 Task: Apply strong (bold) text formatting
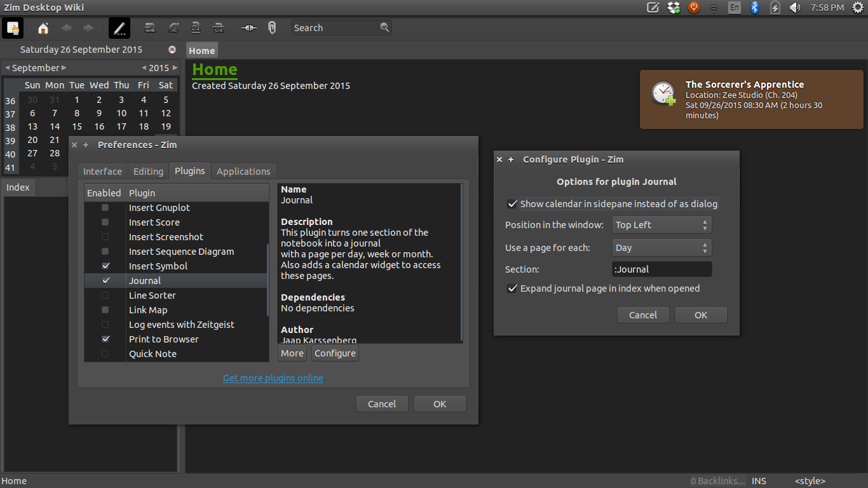click(151, 28)
